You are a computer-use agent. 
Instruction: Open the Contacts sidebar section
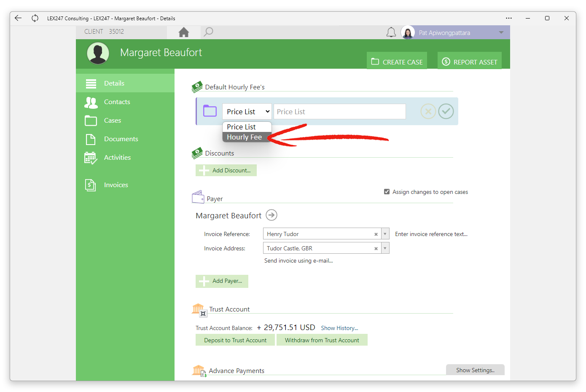[x=125, y=102]
